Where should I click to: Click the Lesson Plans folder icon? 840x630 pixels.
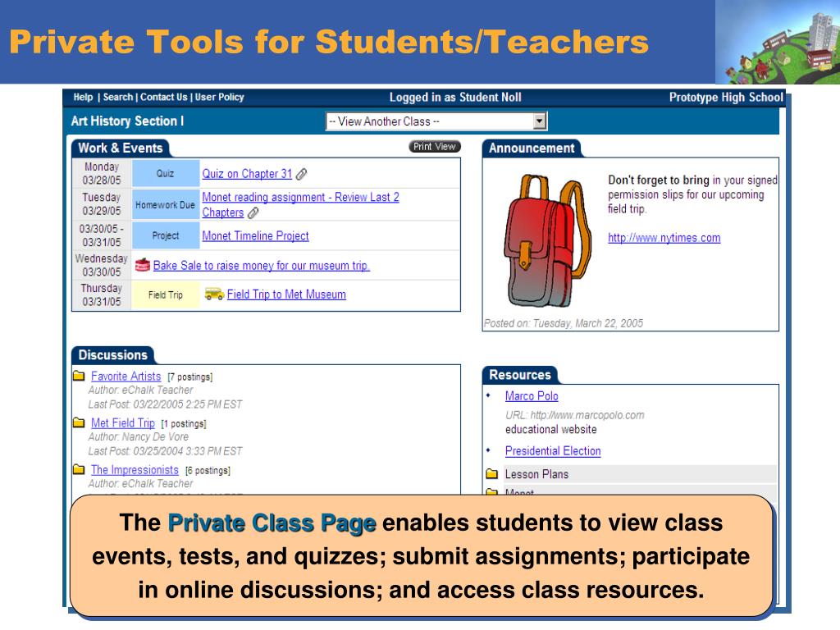click(492, 473)
